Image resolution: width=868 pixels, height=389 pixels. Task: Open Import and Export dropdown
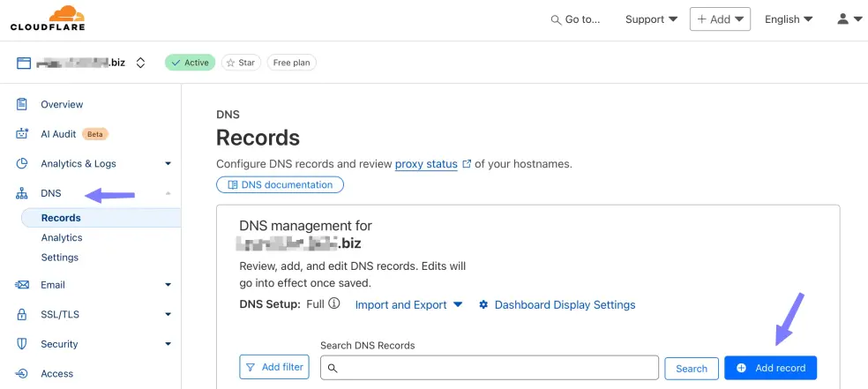[x=408, y=305]
